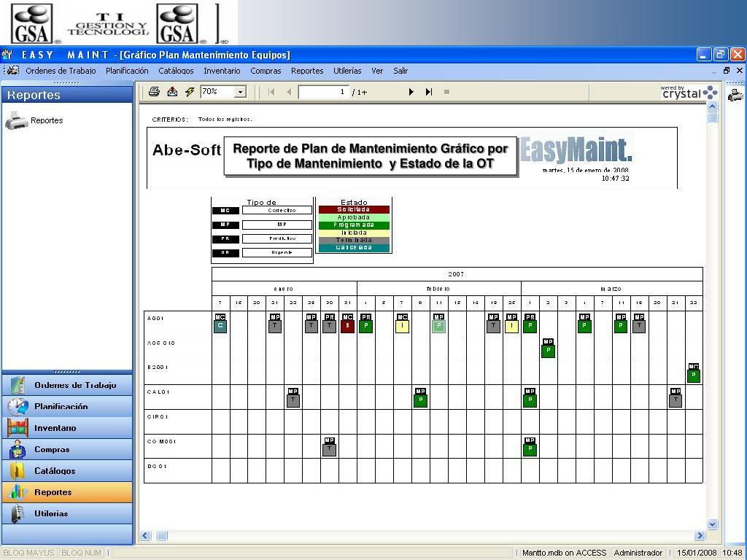747x560 pixels.
Task: Select Ordenes de Trabajo sidebar panel
Action: tap(67, 385)
